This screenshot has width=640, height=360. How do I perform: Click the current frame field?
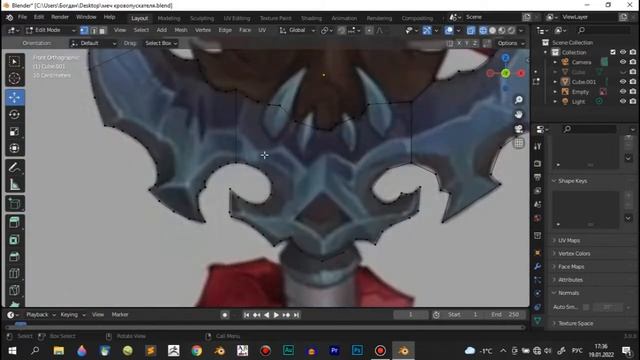coord(411,315)
